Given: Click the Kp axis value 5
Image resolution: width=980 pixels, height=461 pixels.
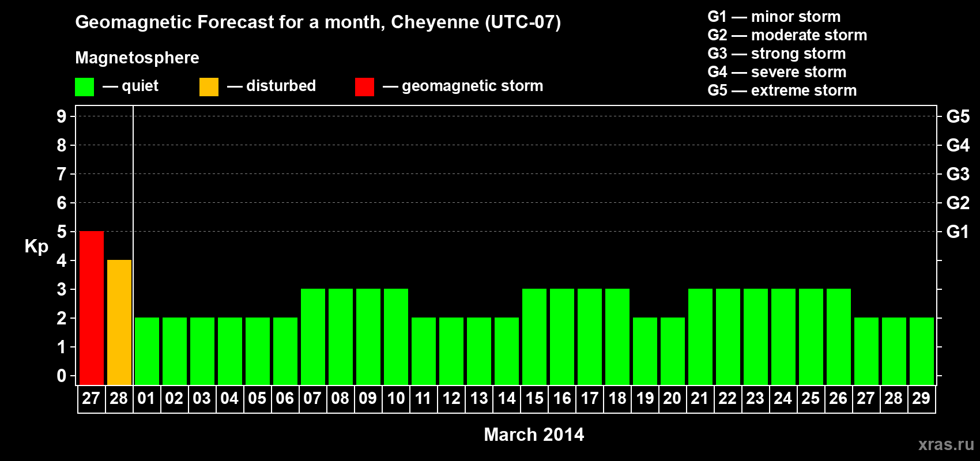Looking at the screenshot, I should 62,232.
